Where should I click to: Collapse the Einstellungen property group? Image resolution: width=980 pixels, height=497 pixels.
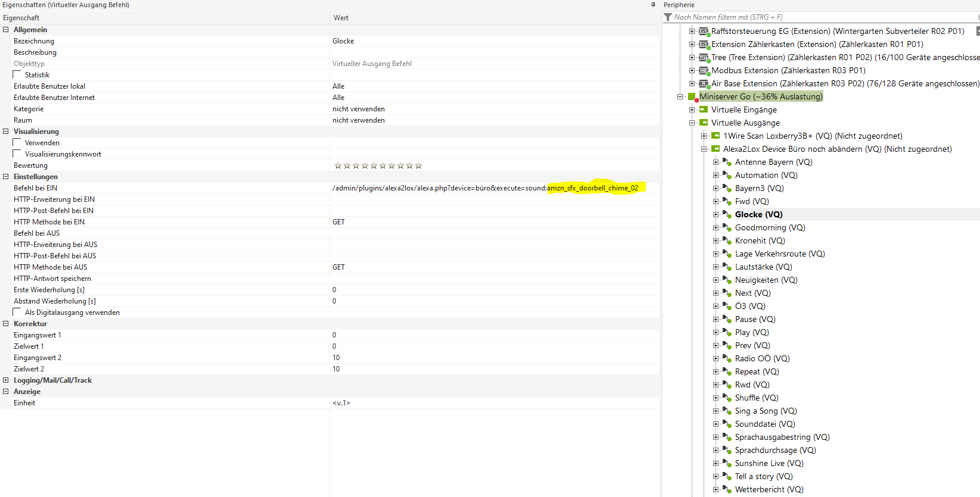tap(6, 177)
